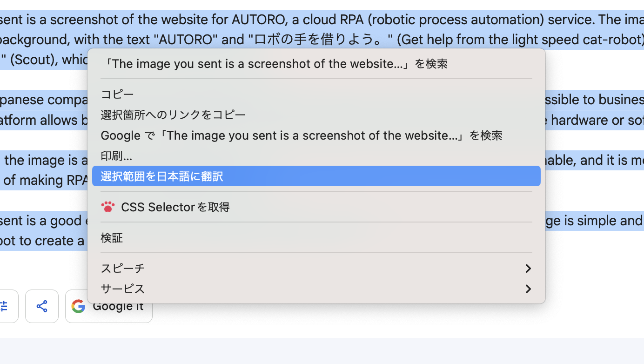Open the スピーチ submenu
This screenshot has height=364, width=644.
coord(316,269)
